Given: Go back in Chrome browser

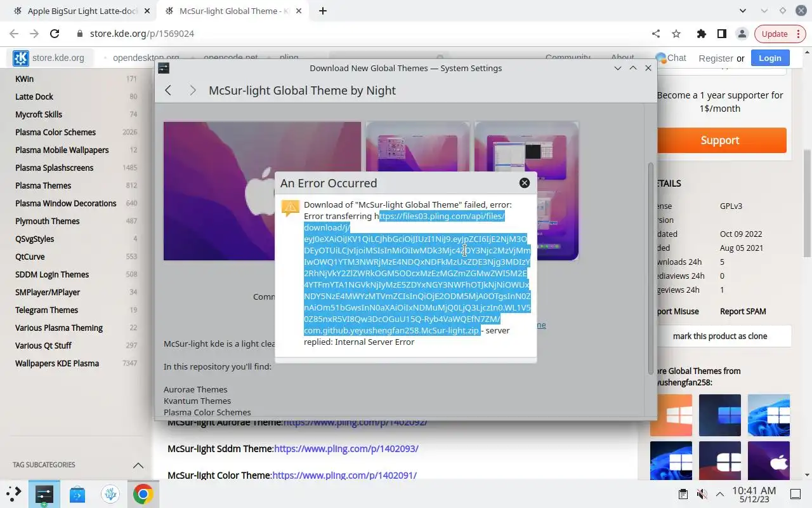Looking at the screenshot, I should coord(14,34).
